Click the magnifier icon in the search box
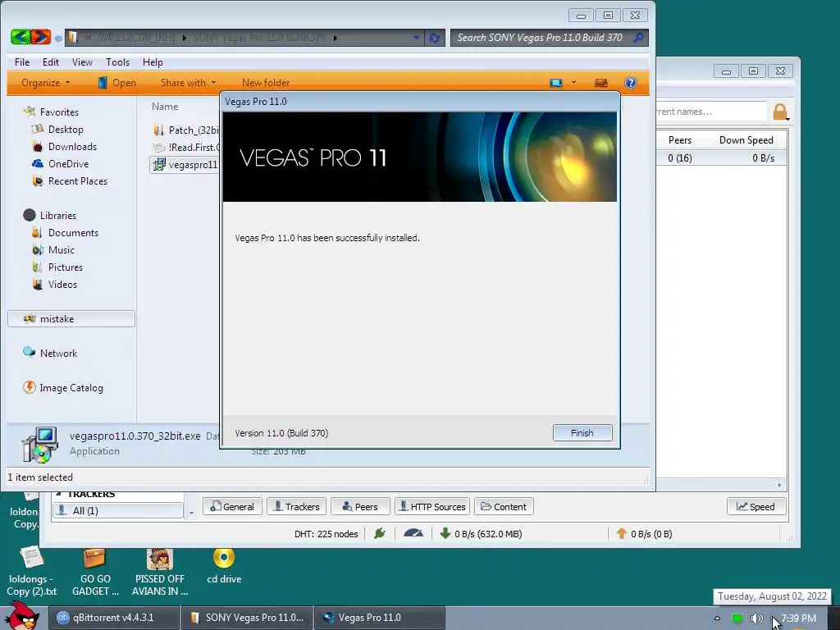The height and width of the screenshot is (630, 840). point(638,38)
